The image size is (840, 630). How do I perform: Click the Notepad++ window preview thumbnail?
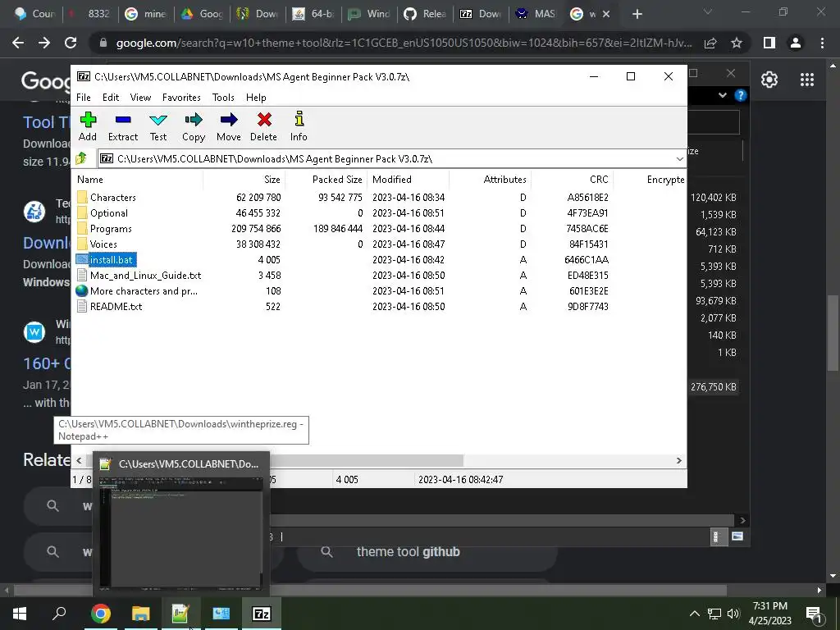pyautogui.click(x=181, y=532)
